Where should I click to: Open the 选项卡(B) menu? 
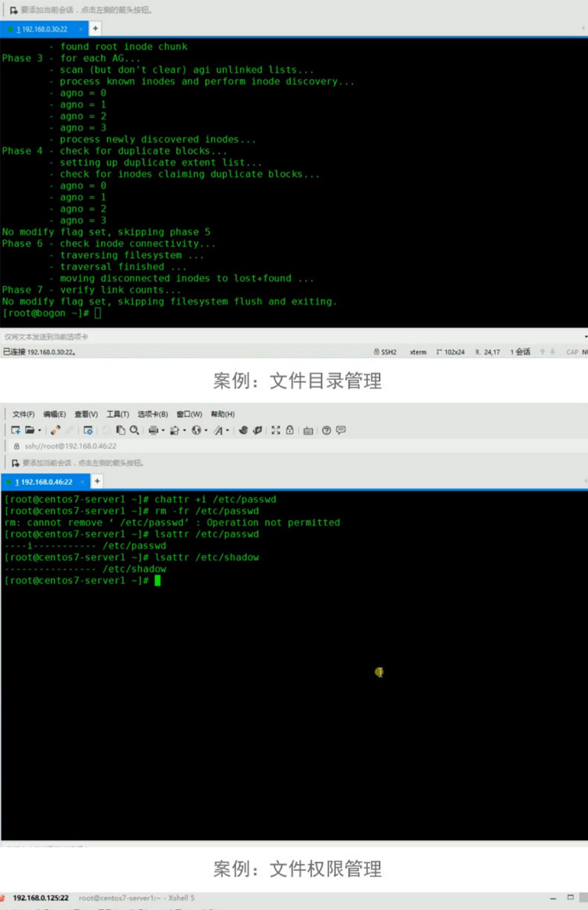tap(152, 414)
